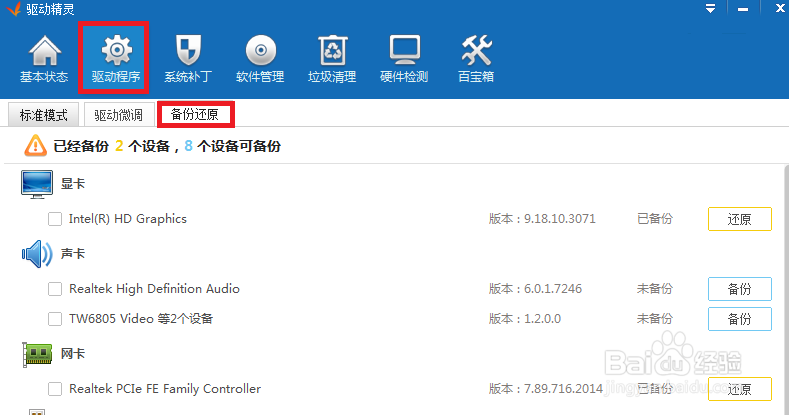Screen dimensions: 789x415
Task: Click 未备份 status of Realtek Audio
Action: pyautogui.click(x=655, y=289)
